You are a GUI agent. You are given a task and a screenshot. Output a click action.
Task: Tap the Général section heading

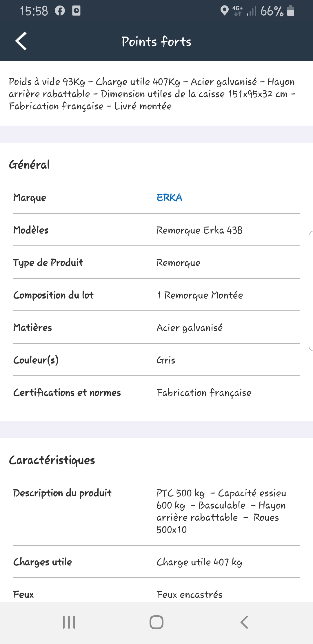pyautogui.click(x=29, y=165)
